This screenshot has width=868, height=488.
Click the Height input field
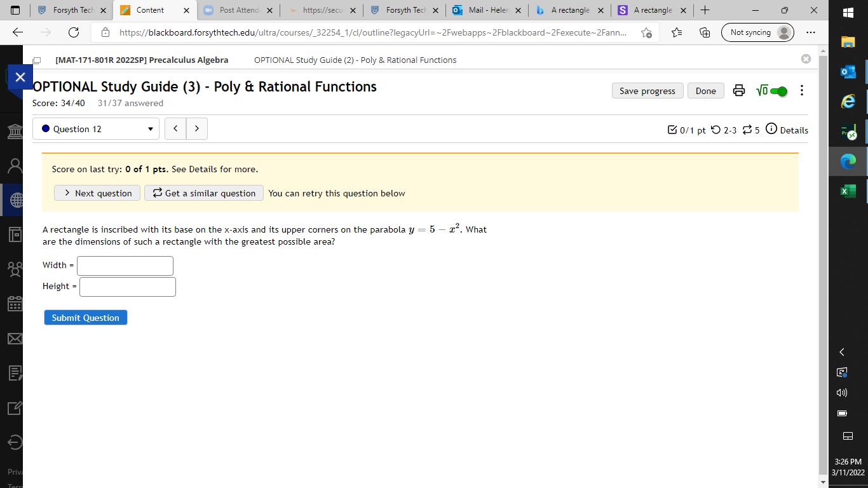click(128, 287)
